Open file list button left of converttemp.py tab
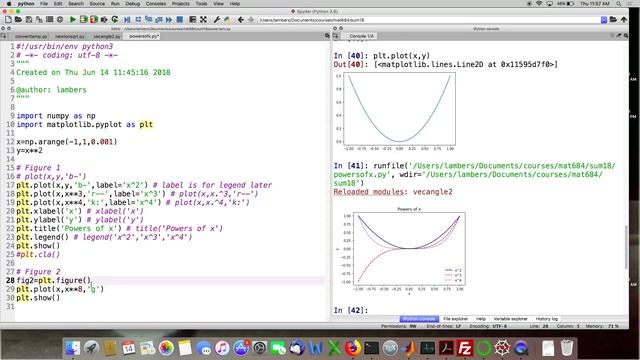The width and height of the screenshot is (640, 360). point(4,36)
